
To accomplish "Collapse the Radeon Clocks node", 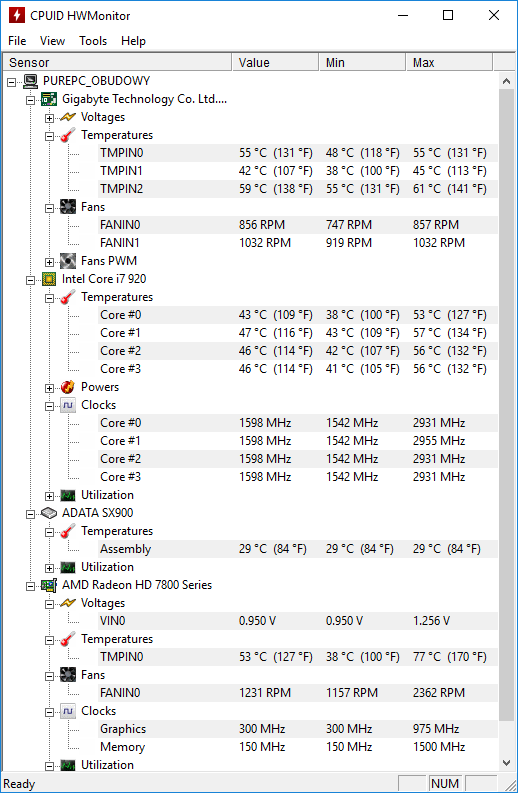I will coord(49,712).
